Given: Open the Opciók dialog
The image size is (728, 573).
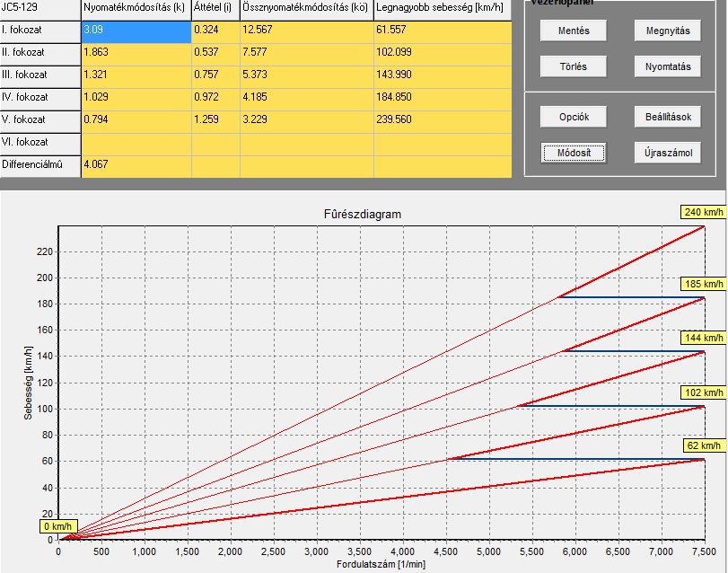Looking at the screenshot, I should [x=574, y=117].
